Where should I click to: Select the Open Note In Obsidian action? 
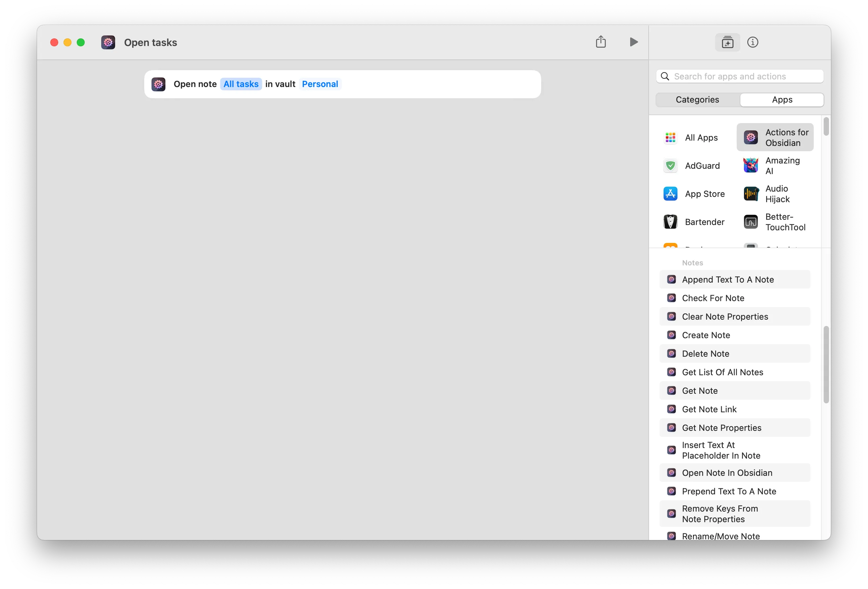(x=727, y=473)
